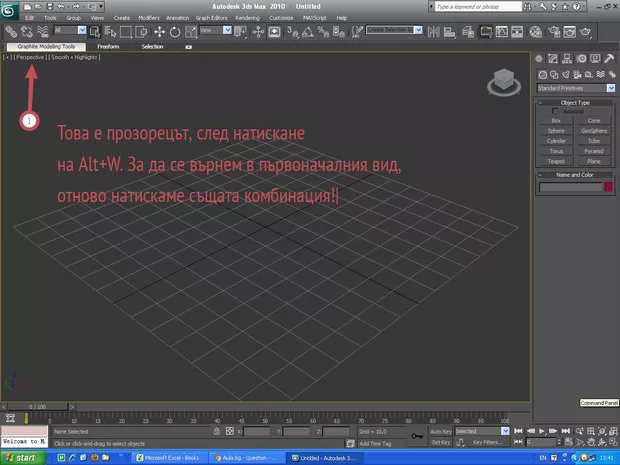This screenshot has width=620, height=465.
Task: Click the Select and Move tool
Action: (x=159, y=31)
